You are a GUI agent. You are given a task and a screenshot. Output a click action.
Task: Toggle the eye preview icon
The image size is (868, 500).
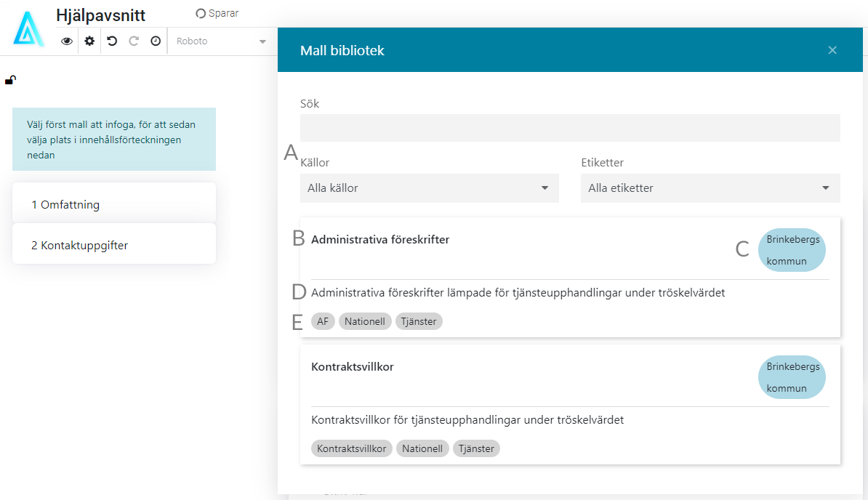point(67,41)
